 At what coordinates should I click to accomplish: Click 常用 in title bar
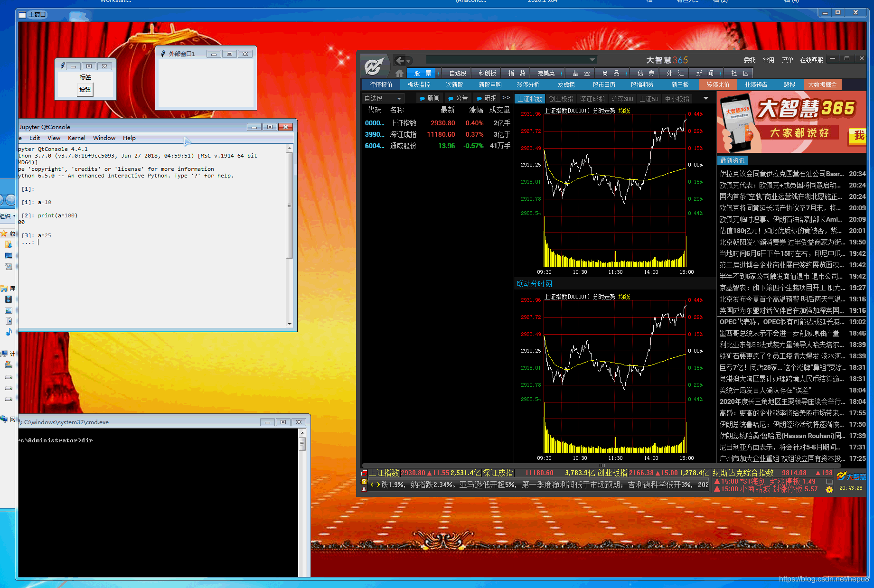click(x=769, y=60)
